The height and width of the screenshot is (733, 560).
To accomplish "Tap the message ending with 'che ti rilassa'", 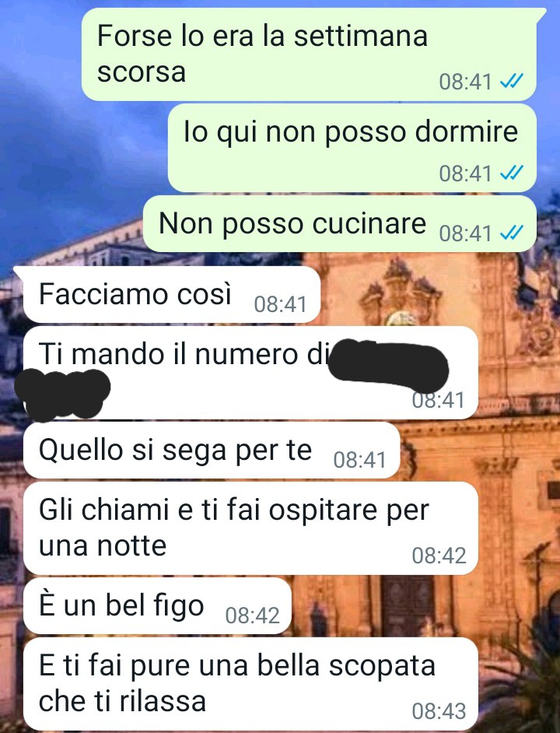I will pos(250,683).
